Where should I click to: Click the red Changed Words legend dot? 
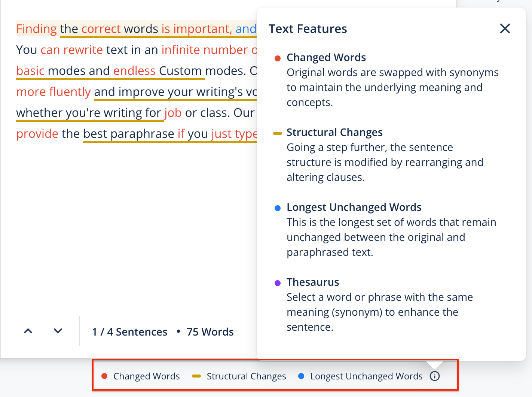click(105, 376)
